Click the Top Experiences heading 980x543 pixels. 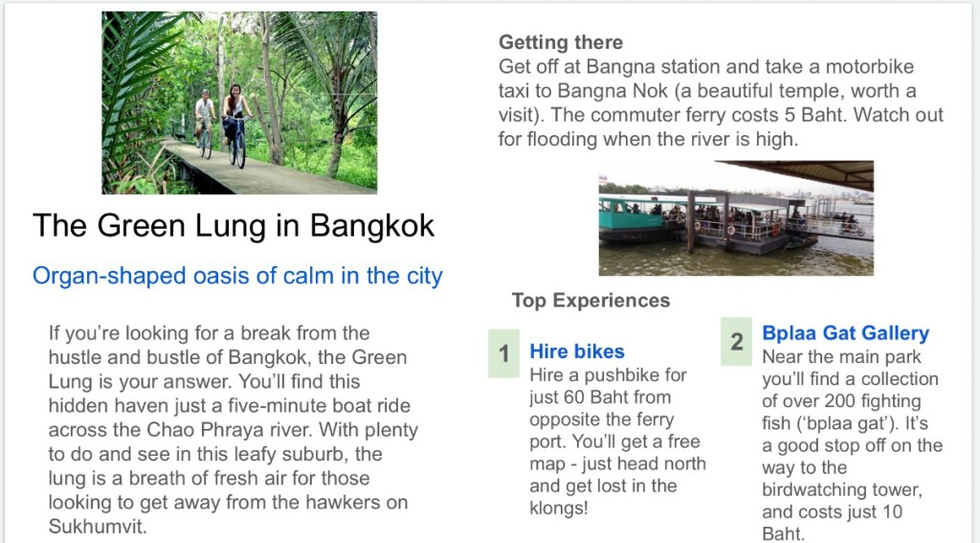click(x=590, y=300)
